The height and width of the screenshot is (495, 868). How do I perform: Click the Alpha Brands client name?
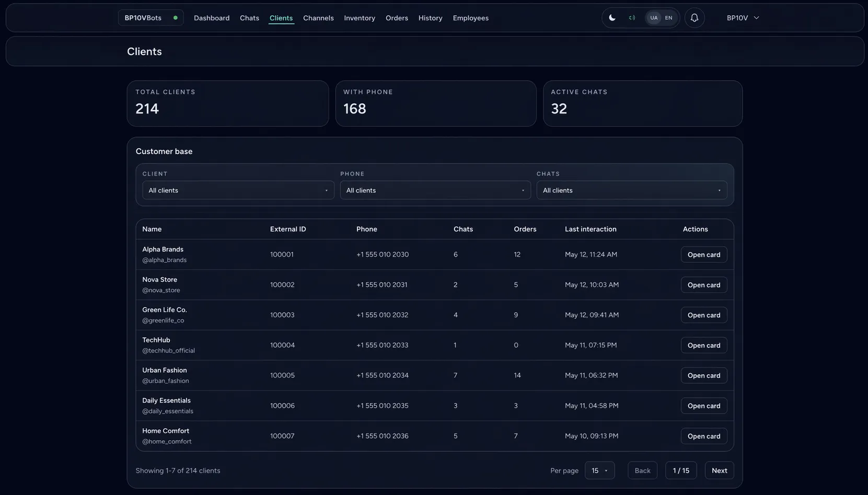point(163,249)
